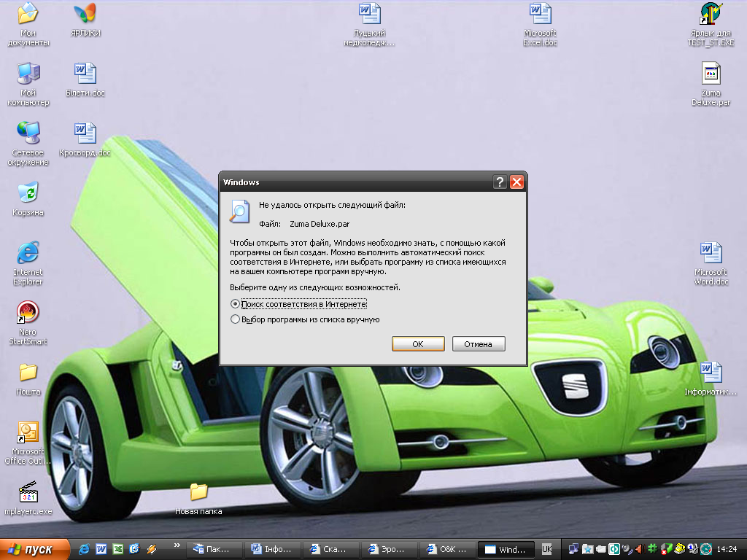Click the green gear tray icon
This screenshot has width=747, height=560.
[653, 549]
